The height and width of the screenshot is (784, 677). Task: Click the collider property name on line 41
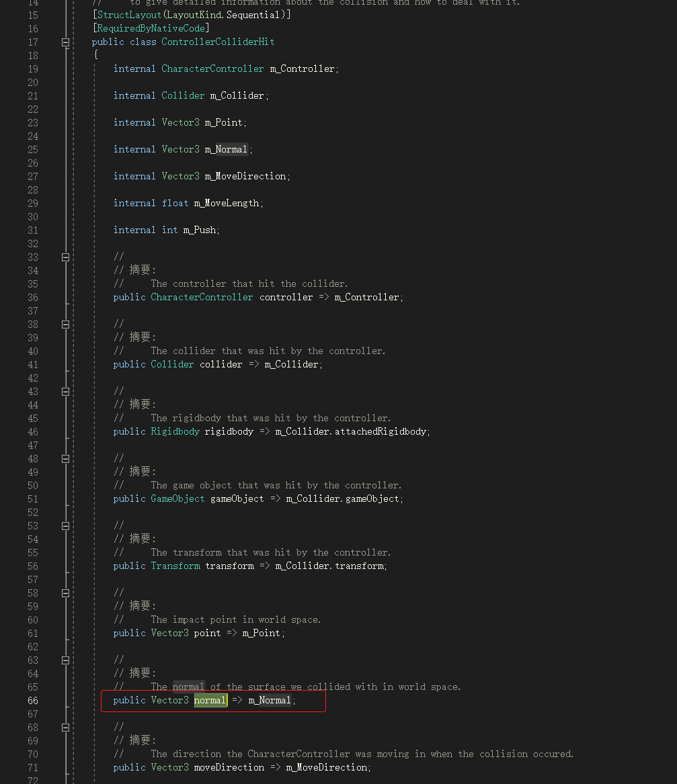[221, 365]
